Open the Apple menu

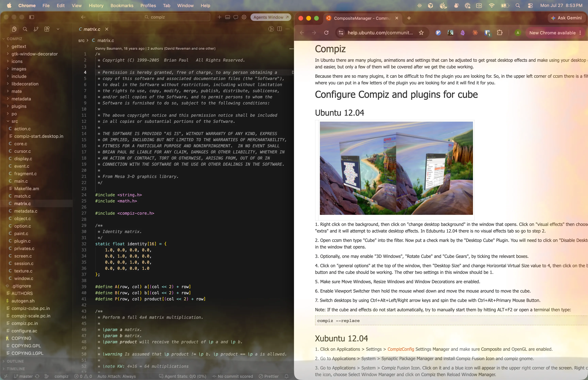[9, 5]
